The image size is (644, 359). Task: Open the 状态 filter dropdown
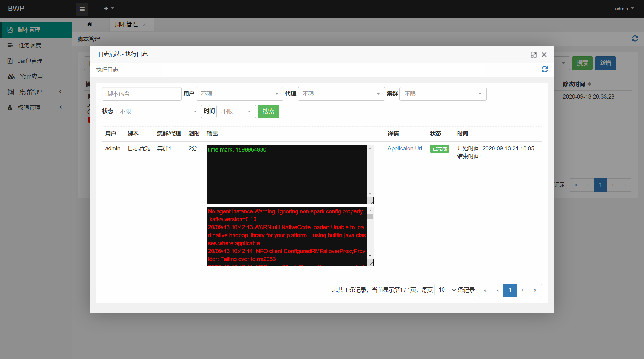[158, 111]
